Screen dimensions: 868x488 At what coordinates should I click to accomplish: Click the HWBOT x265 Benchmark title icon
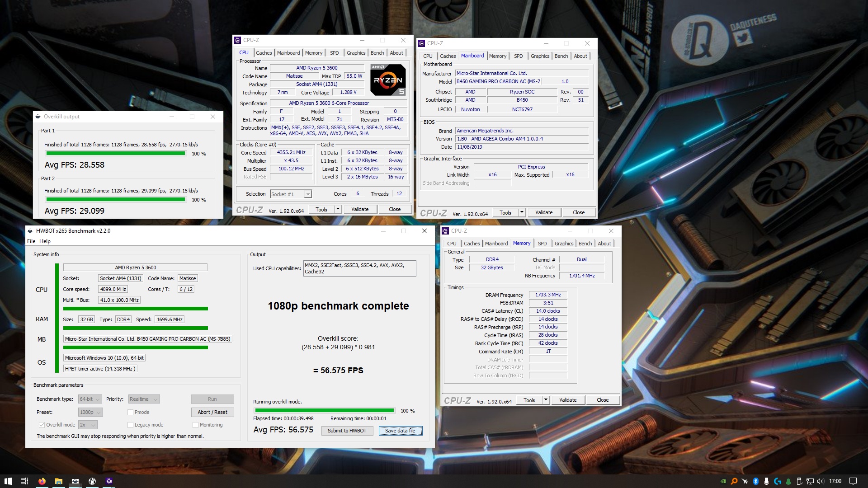point(30,230)
